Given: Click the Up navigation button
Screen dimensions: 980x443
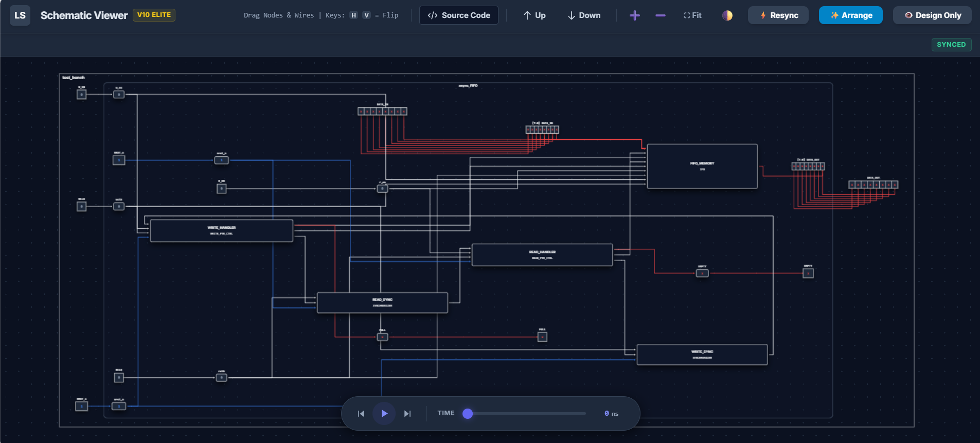Looking at the screenshot, I should click(534, 15).
